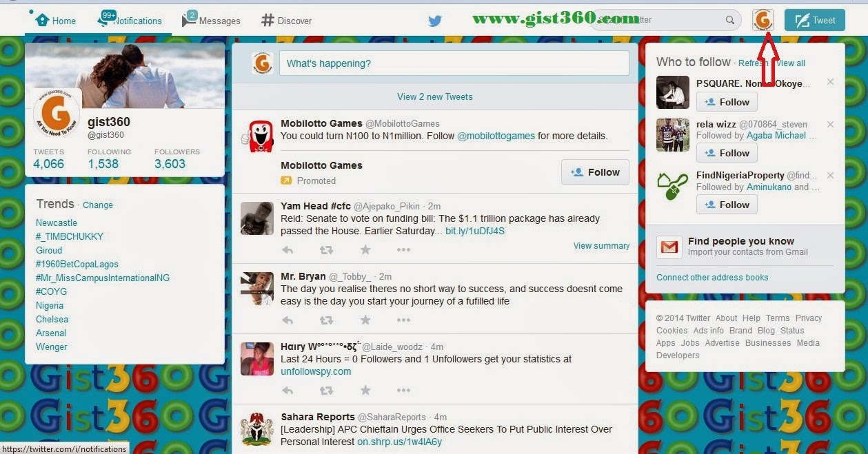View the 4,066 tweets count
Screen dimensions: 868x454
pyautogui.click(x=48, y=159)
